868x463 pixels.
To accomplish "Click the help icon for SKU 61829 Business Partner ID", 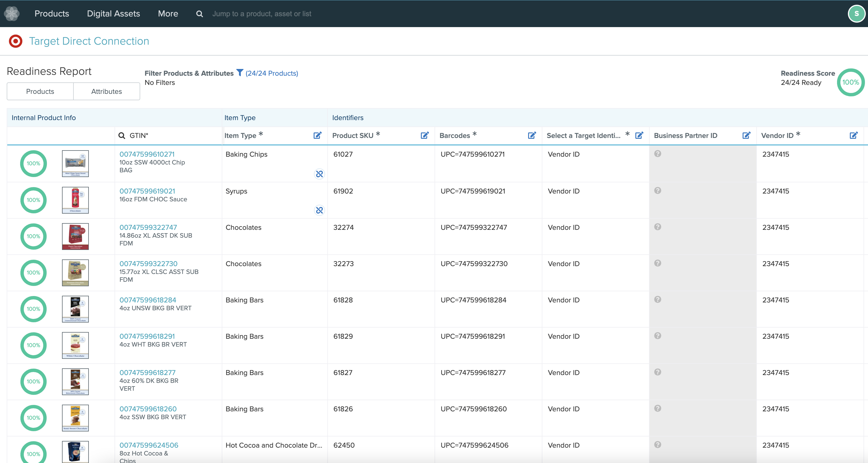I will click(x=657, y=336).
